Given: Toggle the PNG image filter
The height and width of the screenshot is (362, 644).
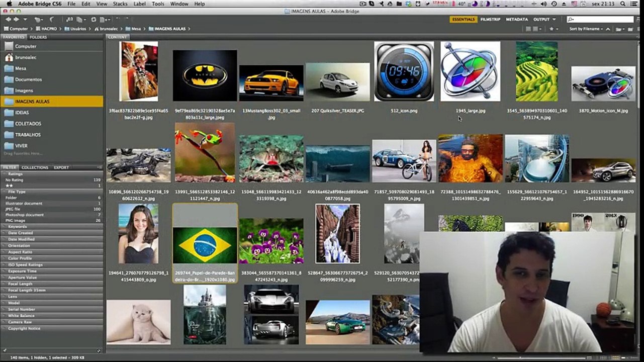Looking at the screenshot, I should tap(15, 220).
